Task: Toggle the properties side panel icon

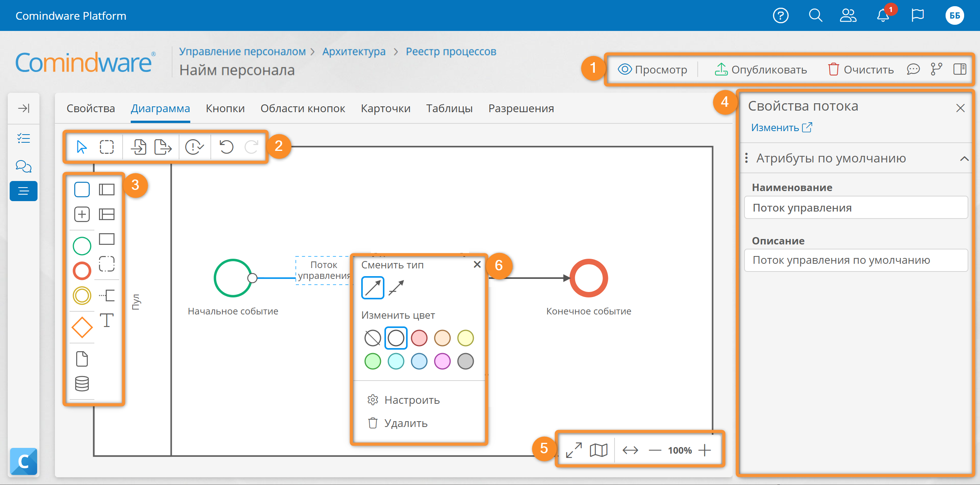Action: [x=960, y=70]
